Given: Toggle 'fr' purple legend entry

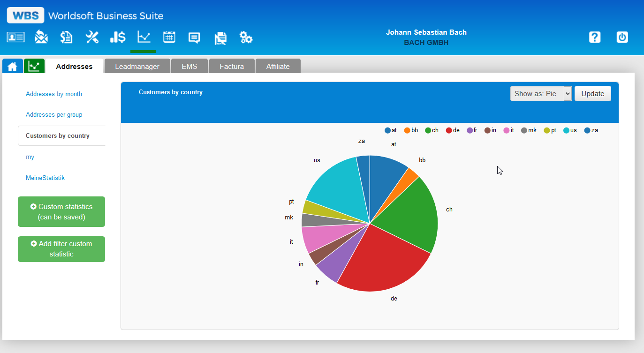Looking at the screenshot, I should [472, 130].
